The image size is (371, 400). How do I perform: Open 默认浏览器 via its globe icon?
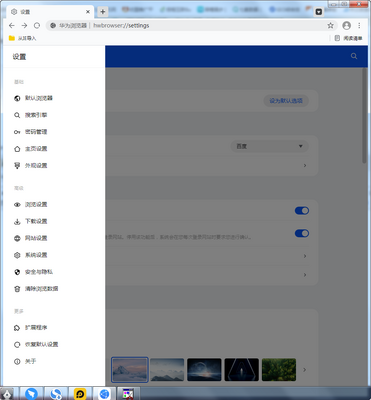pyautogui.click(x=17, y=98)
